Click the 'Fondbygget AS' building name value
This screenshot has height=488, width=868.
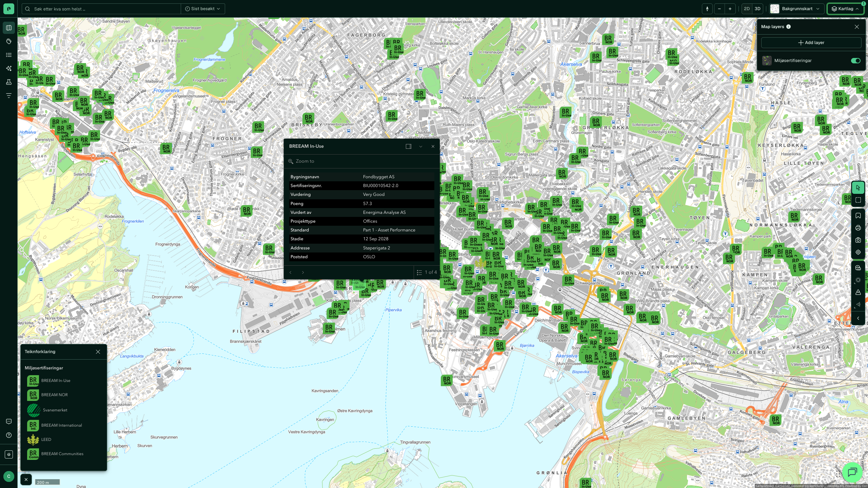378,177
